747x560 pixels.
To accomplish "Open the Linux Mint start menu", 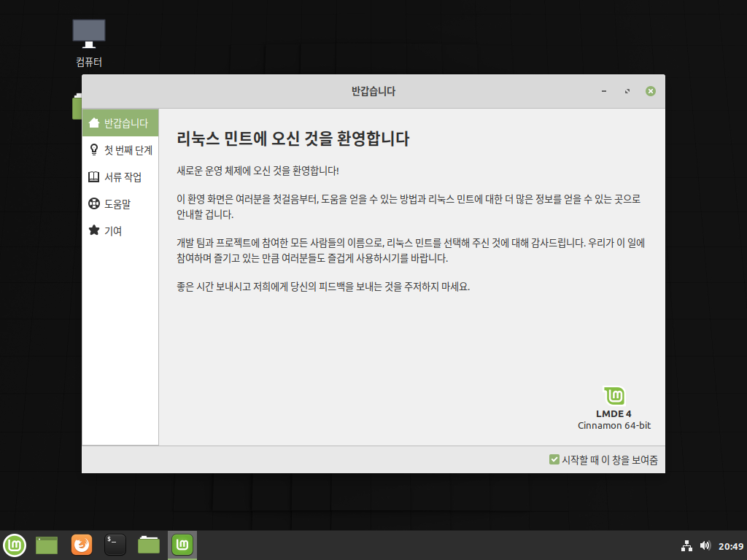I will click(15, 545).
